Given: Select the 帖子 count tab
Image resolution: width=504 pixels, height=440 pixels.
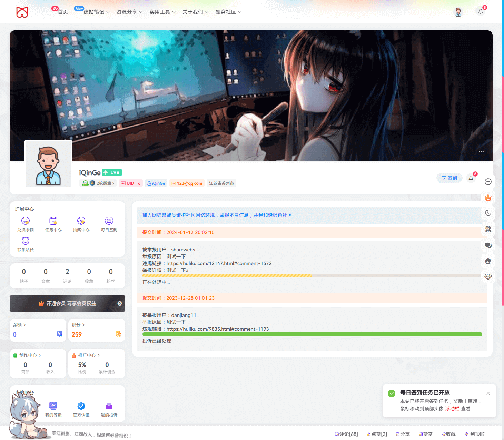Looking at the screenshot, I should [x=24, y=276].
